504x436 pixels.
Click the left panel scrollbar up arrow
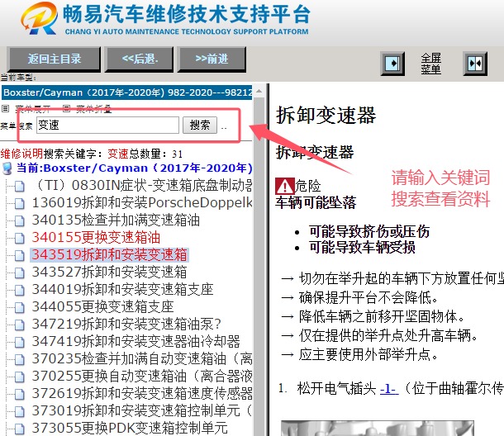pos(259,92)
